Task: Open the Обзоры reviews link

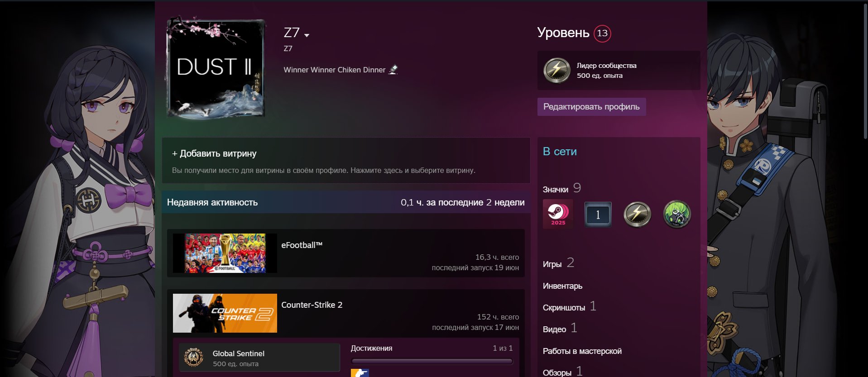Action: tap(557, 372)
